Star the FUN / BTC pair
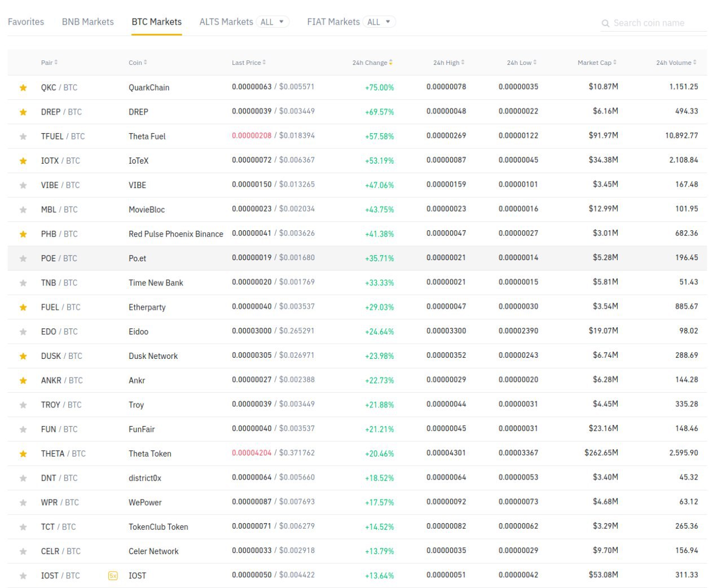722x588 pixels. [23, 429]
